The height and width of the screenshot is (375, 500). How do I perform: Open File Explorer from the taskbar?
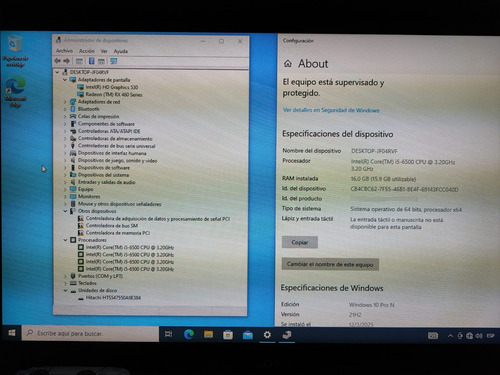click(x=209, y=334)
